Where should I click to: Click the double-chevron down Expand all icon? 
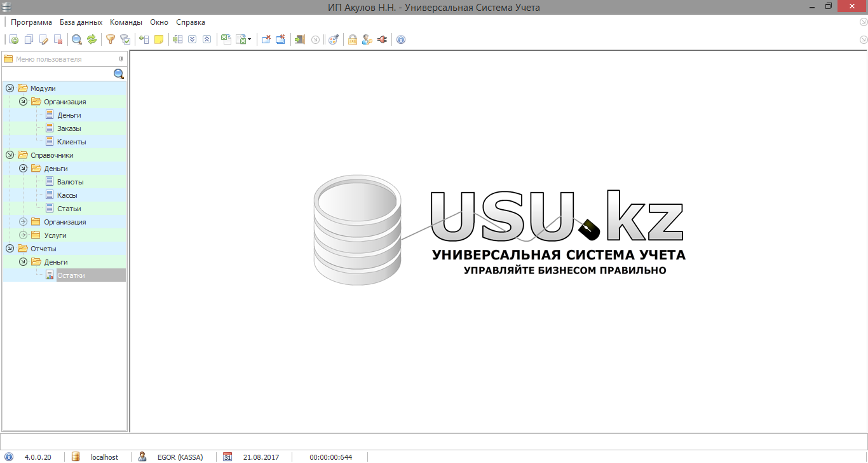tap(192, 39)
